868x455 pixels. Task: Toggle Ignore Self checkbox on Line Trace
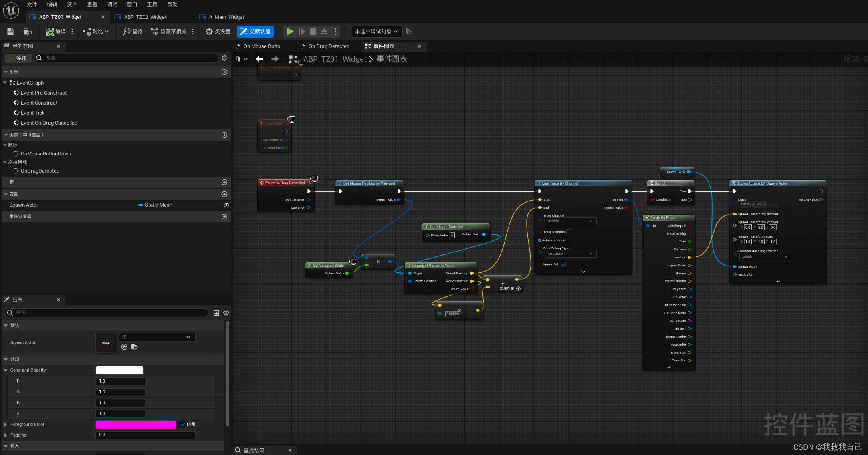(563, 264)
